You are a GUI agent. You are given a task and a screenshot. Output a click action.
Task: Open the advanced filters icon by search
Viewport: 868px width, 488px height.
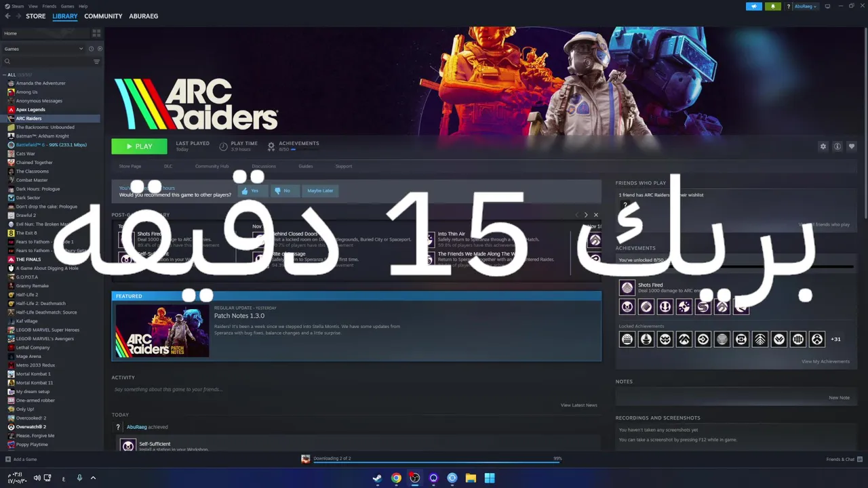[96, 62]
